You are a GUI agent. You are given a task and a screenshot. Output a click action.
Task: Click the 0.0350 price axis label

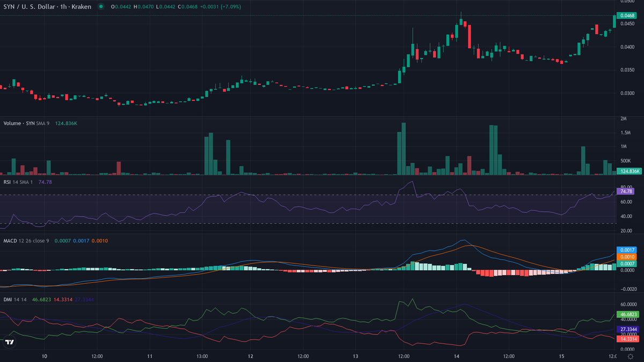pos(627,70)
